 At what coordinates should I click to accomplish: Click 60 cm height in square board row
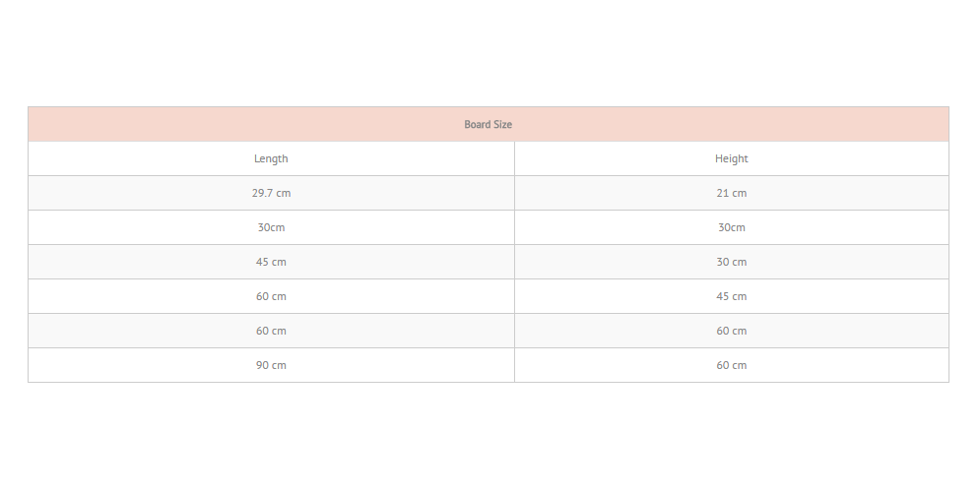click(731, 331)
